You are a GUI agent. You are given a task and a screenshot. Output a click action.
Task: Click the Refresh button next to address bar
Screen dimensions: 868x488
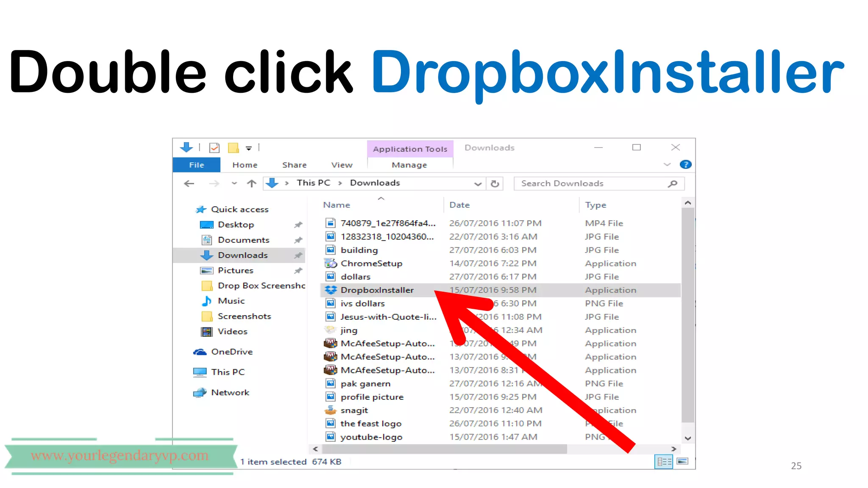click(495, 184)
